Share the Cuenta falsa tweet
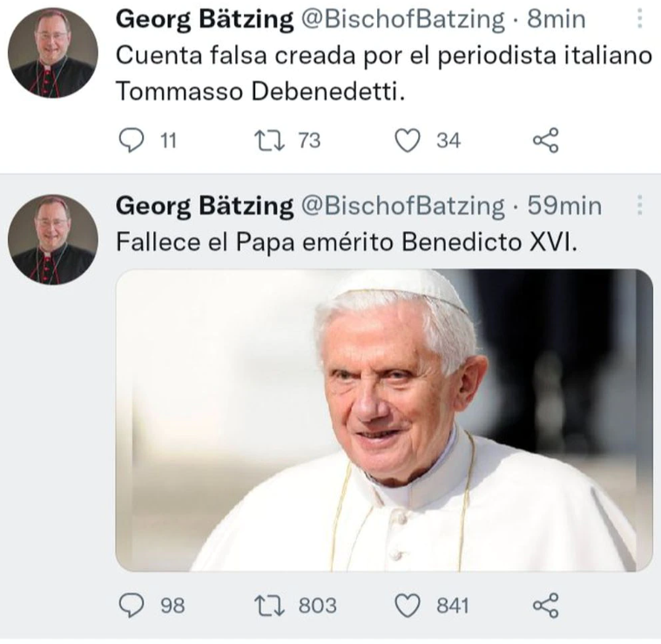 545,140
